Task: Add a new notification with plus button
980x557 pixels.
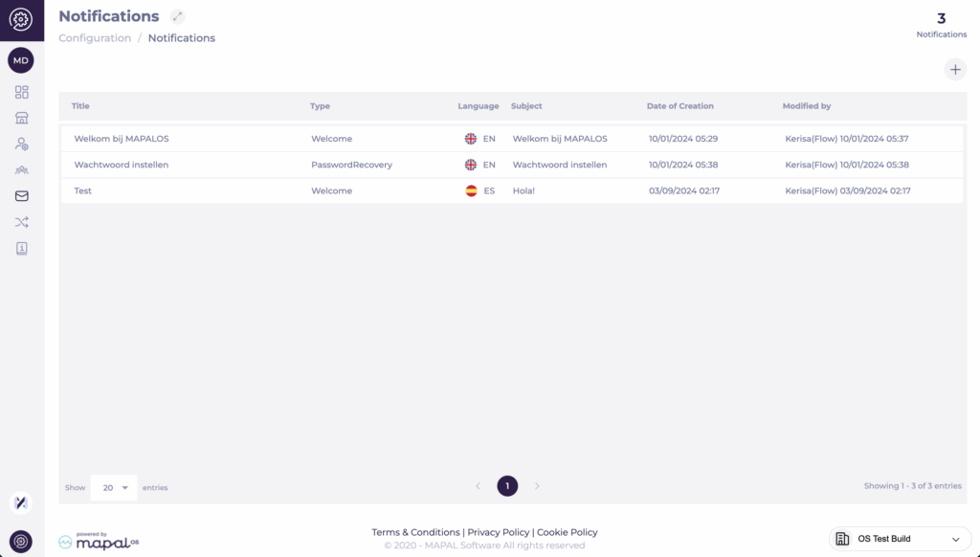Action: (954, 69)
